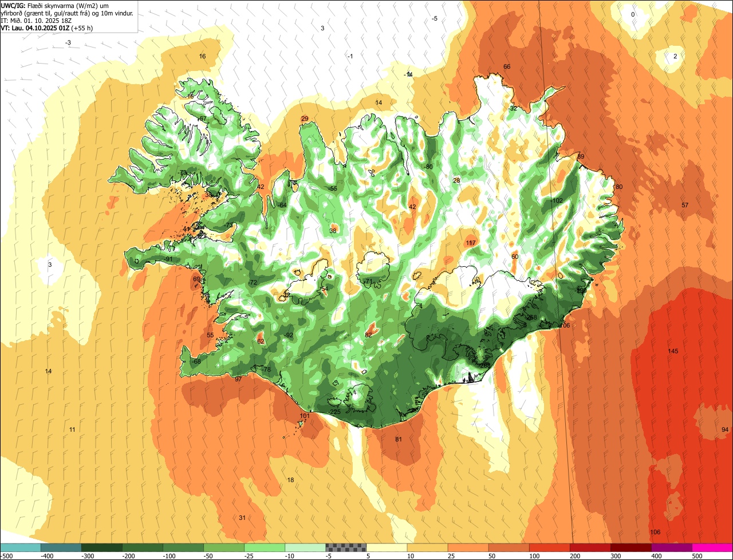Select the legend swatch between 25 and 50
Screen dimensions: 733x560
pyautogui.click(x=468, y=547)
